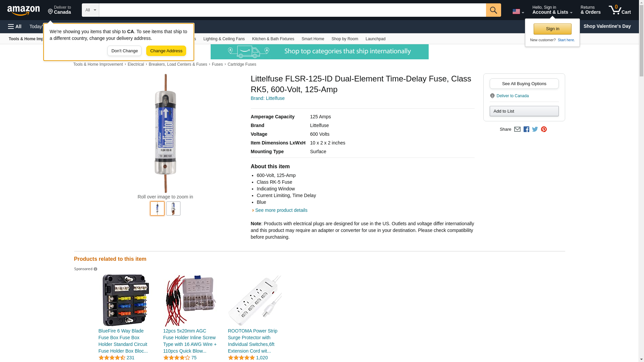Open the All hamburger menu

tap(15, 26)
